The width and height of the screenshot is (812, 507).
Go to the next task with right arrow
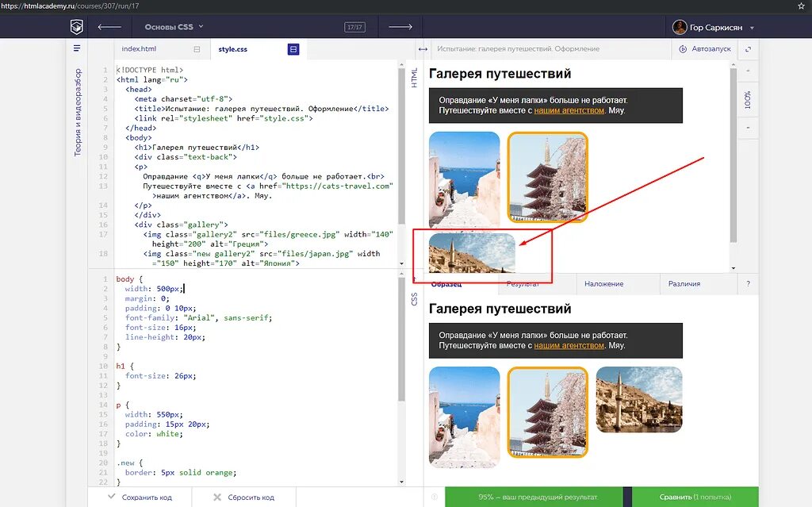pos(400,27)
